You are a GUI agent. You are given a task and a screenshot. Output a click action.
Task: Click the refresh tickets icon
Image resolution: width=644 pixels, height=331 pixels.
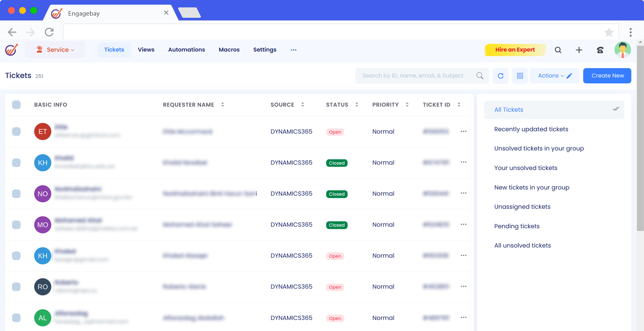[500, 76]
